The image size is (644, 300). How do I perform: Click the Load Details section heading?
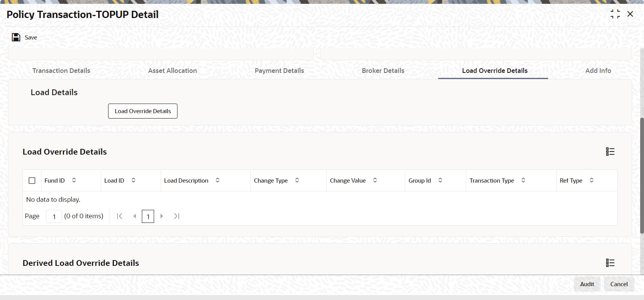(54, 92)
